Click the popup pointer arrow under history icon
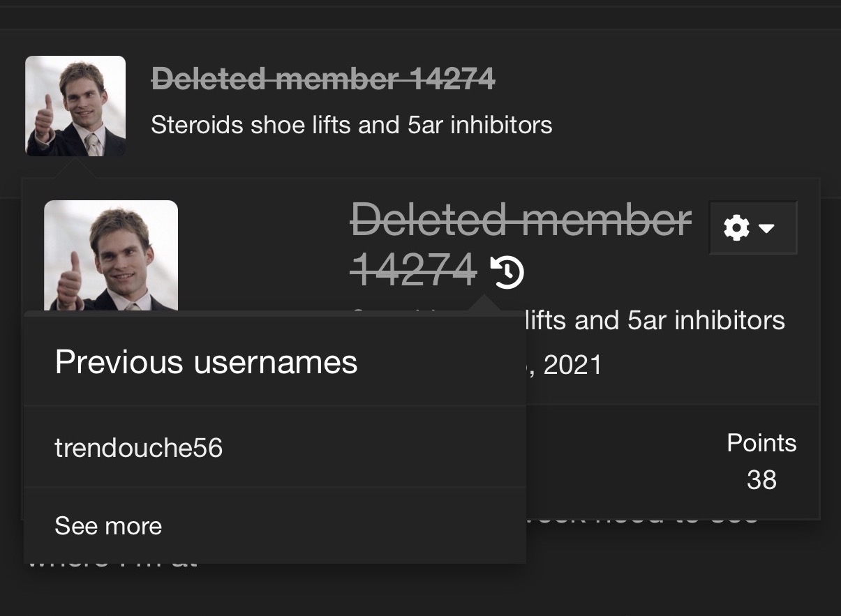 click(484, 306)
